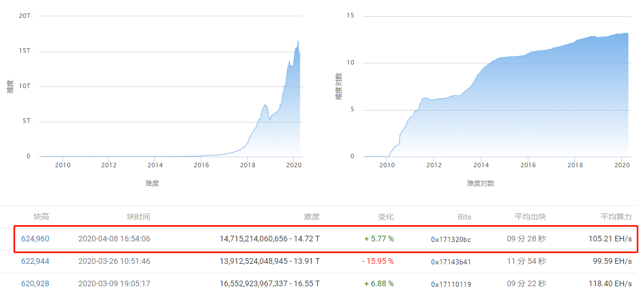644x293 pixels.
Task: Select block time 2020-03-26 10:51:46
Action: 114,261
